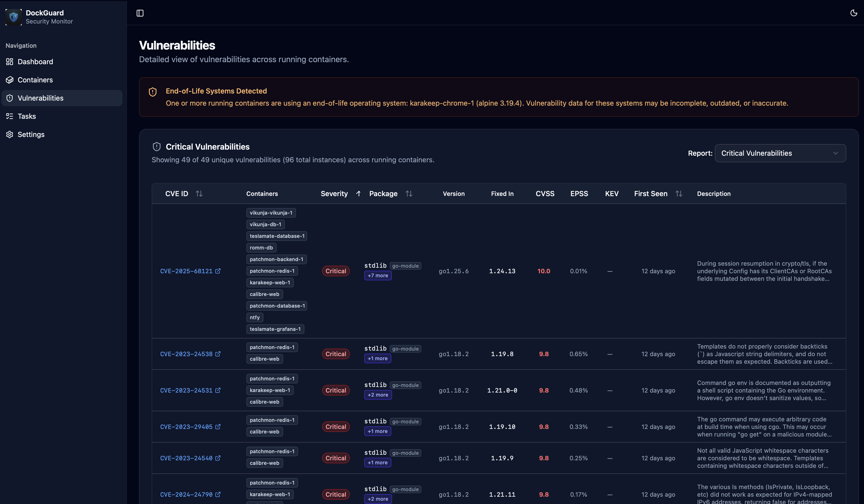Toggle the sidebar collapse icon
864x504 pixels.
click(140, 13)
